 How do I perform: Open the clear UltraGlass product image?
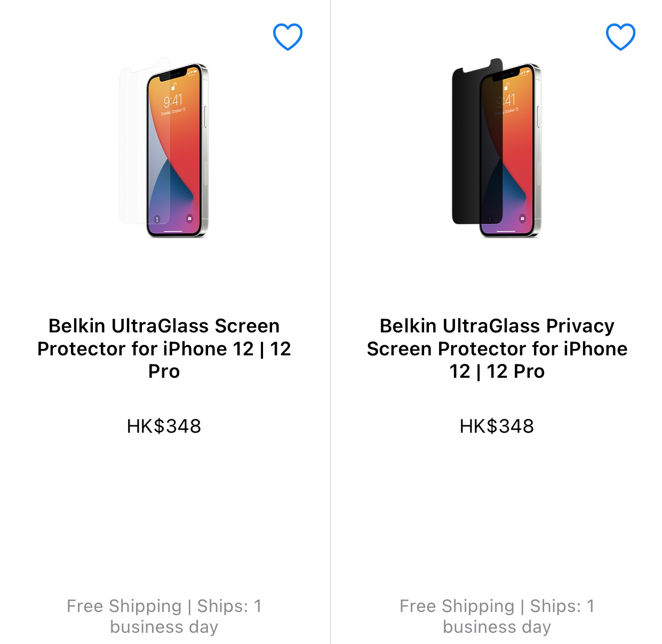(164, 147)
